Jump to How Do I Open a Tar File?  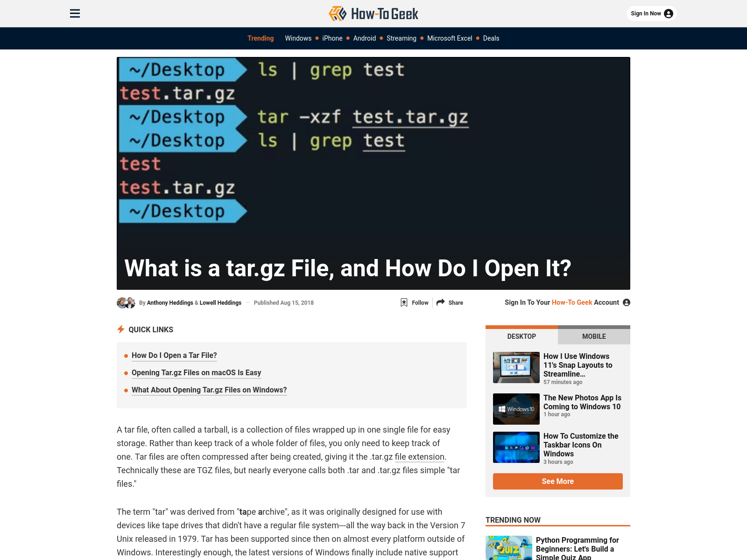[174, 356]
